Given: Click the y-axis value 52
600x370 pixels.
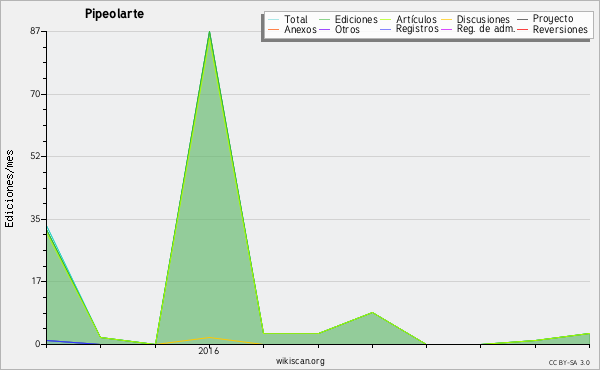Looking at the screenshot, I should point(35,156).
